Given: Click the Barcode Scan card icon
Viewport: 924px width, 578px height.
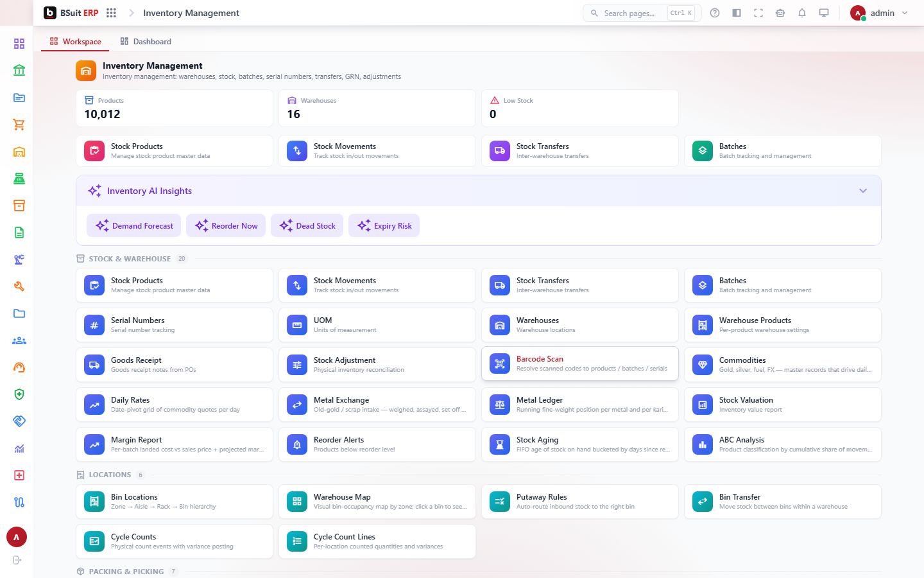Looking at the screenshot, I should pos(500,363).
